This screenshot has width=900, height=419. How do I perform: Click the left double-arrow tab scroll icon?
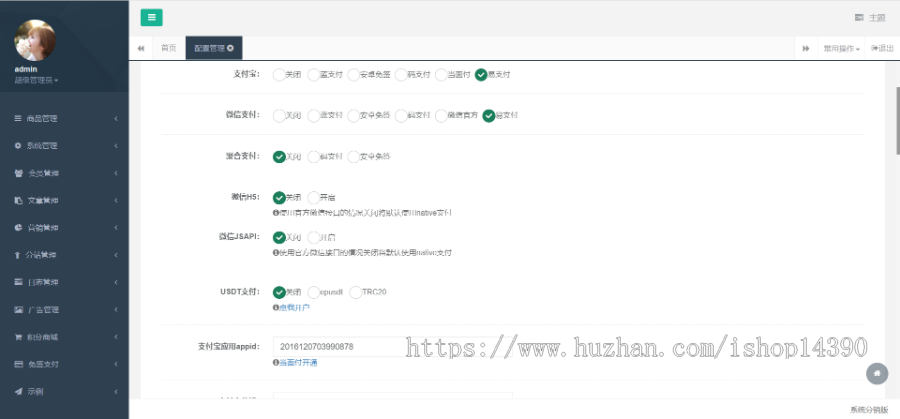pyautogui.click(x=141, y=48)
